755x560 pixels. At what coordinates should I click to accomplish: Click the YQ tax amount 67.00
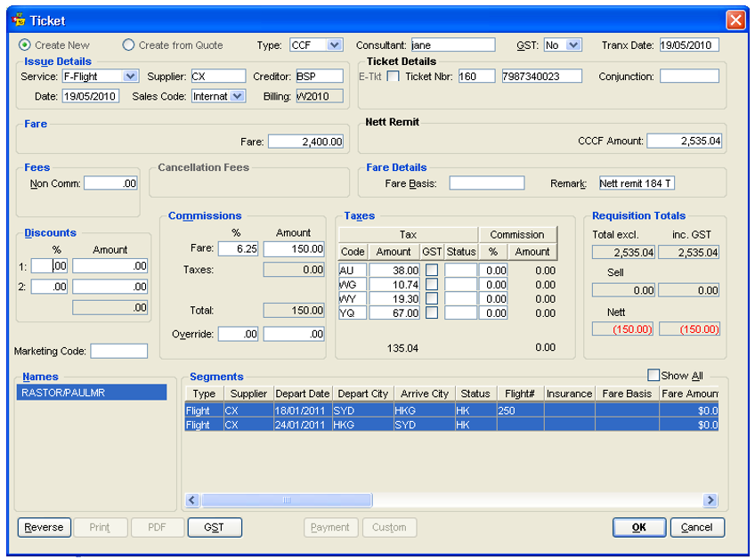coord(394,312)
